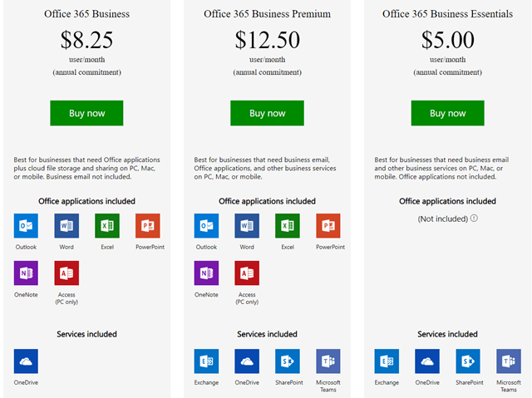The height and width of the screenshot is (398, 532).
Task: Open OneDrive icon in Office 365 Business plan
Action: 26,361
